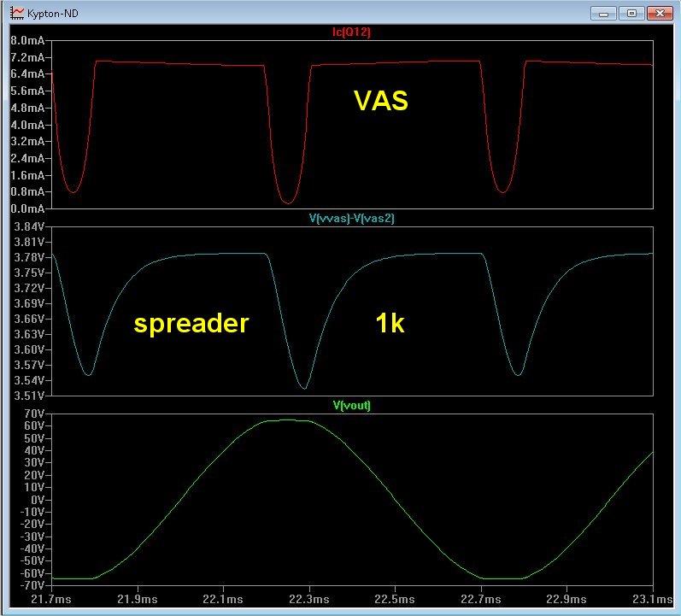Maximize the Kypton-ND plot window
681x616 pixels.
pos(631,14)
